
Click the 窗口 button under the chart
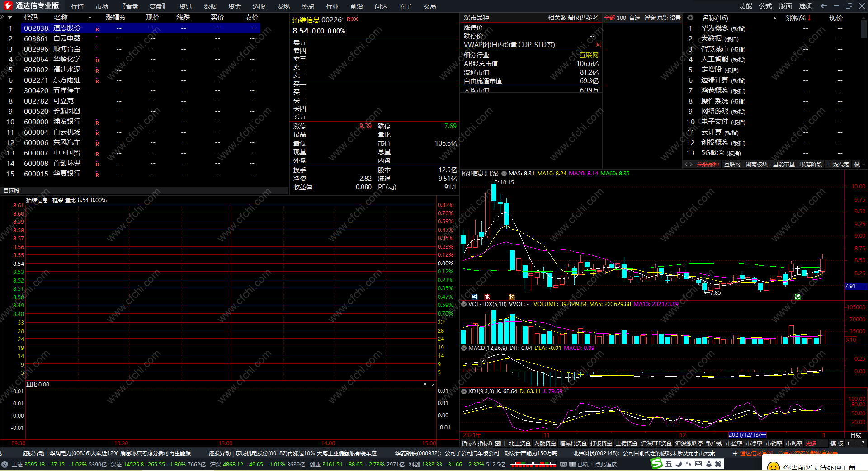coord(500,443)
